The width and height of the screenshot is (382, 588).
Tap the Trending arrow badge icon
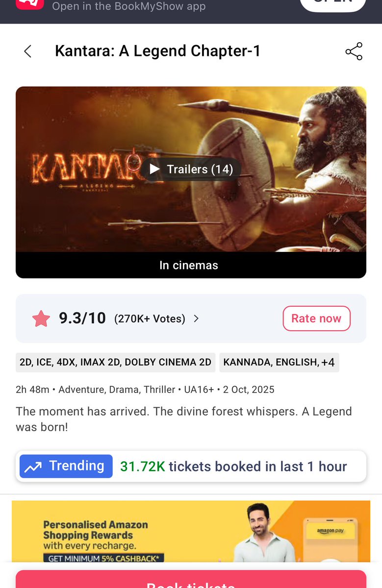pos(33,466)
